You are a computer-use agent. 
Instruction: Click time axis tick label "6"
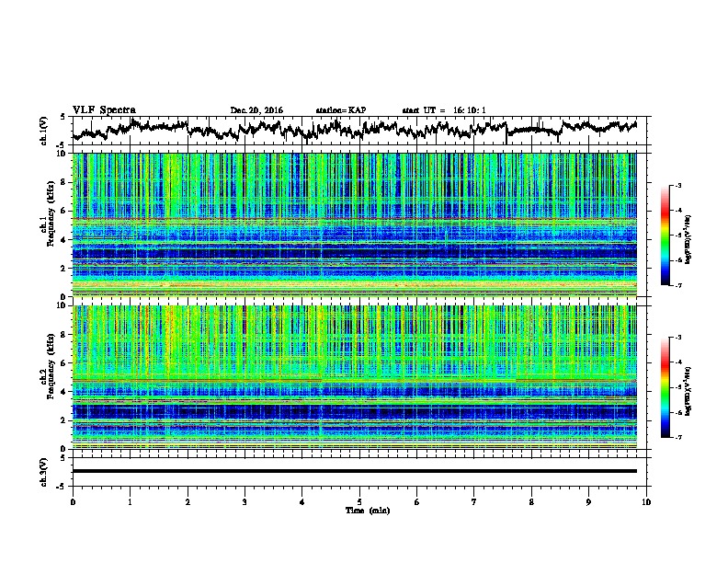417,502
